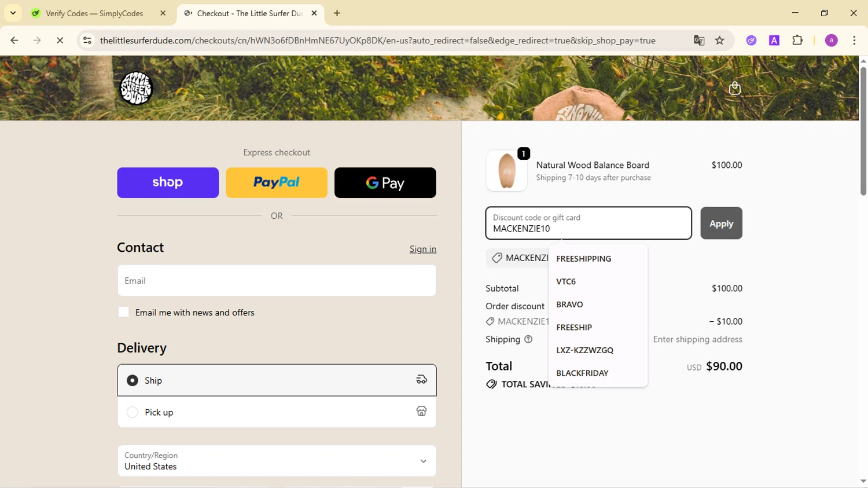Open the Extensions puzzle menu
This screenshot has height=488, width=868.
click(x=797, y=41)
